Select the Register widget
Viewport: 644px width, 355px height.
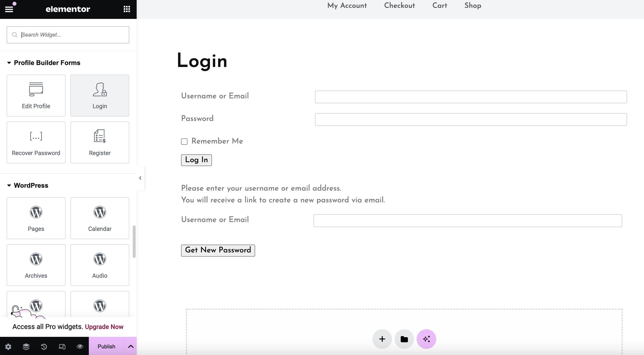[x=100, y=143]
